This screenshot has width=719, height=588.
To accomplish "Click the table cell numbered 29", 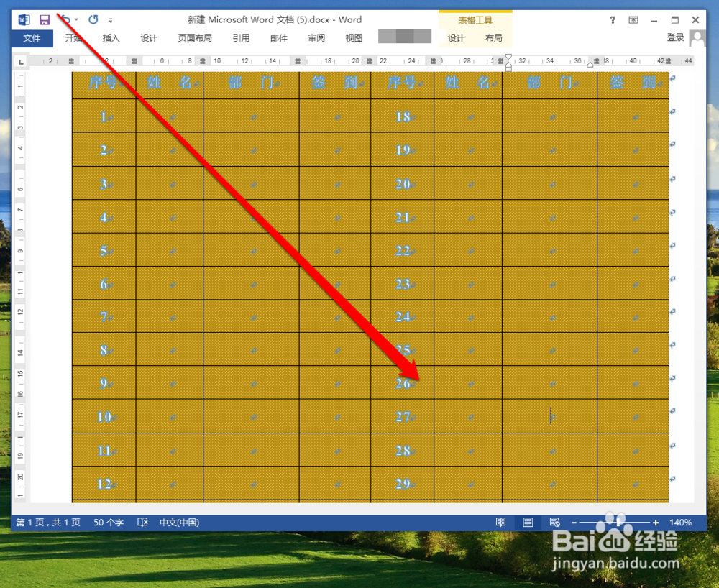I will tap(403, 484).
